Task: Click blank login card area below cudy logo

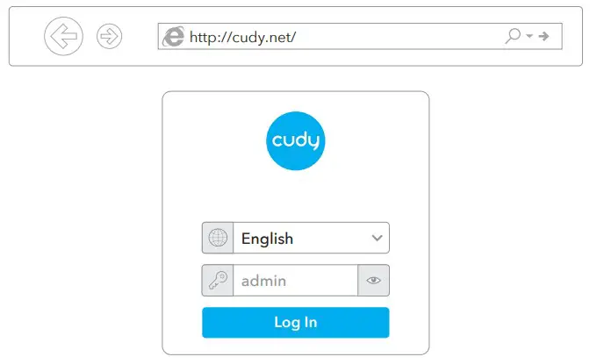Action: 295,196
